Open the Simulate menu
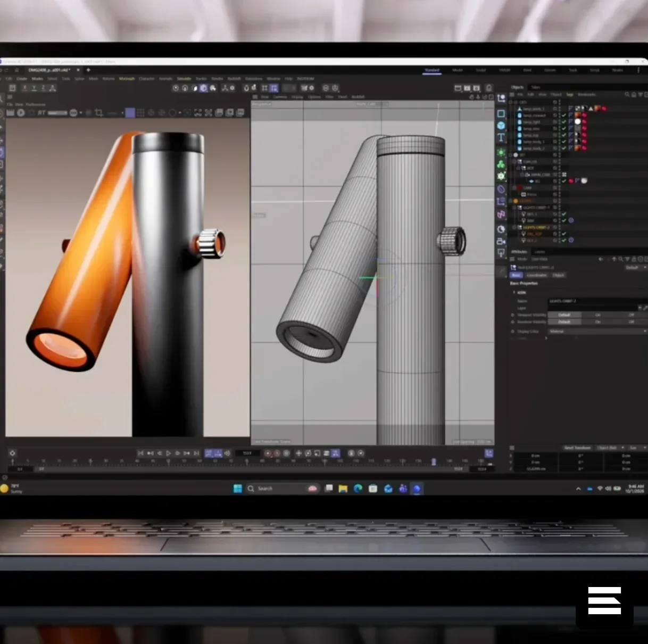Screen dimensions: 648x644 (184, 79)
